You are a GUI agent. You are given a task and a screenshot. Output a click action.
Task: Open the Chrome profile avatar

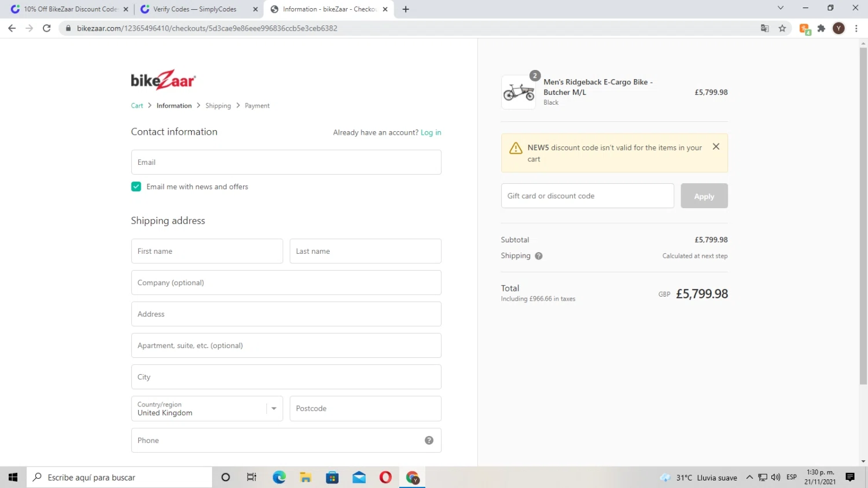tap(838, 28)
